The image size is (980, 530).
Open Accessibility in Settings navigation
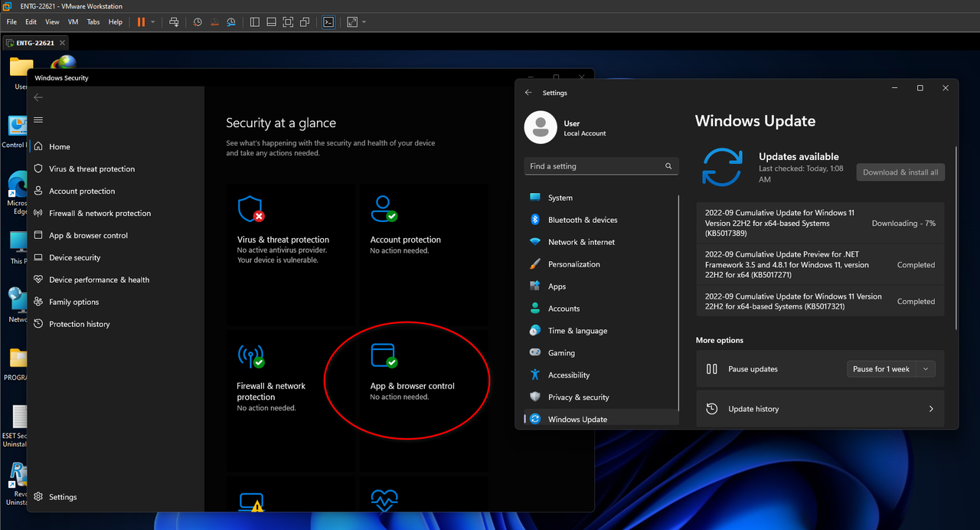(601, 375)
